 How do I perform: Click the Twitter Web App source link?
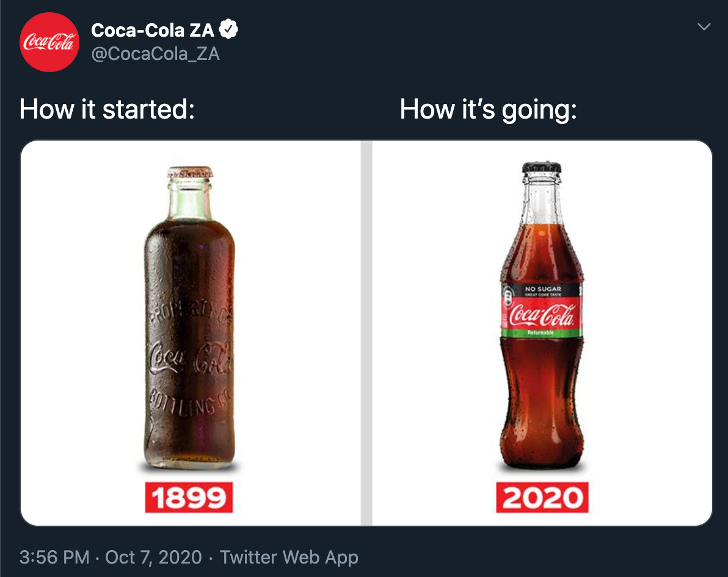289,557
